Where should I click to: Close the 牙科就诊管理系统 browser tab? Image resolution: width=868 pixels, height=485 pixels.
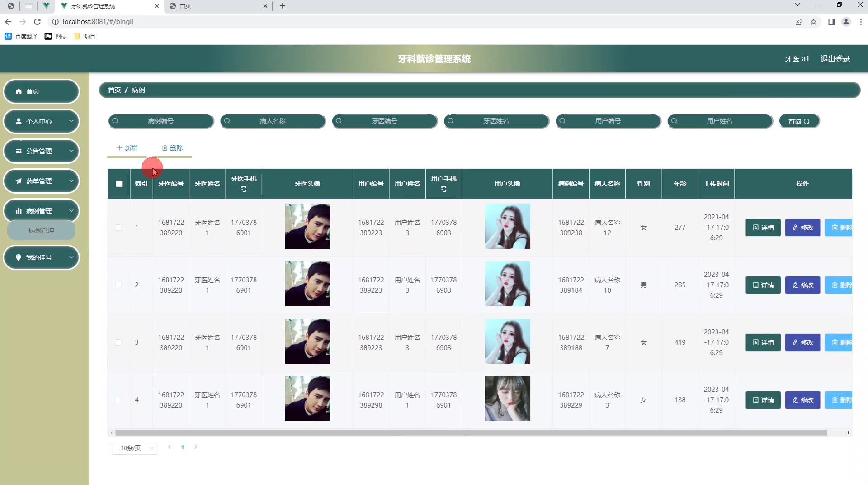tap(157, 6)
